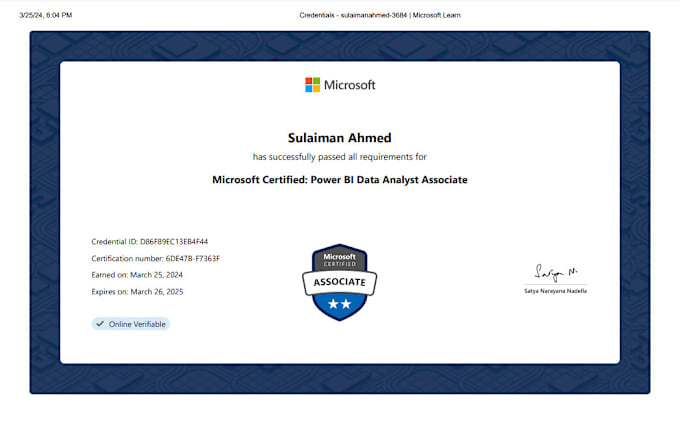Click the Online Verifiable label

click(x=130, y=324)
